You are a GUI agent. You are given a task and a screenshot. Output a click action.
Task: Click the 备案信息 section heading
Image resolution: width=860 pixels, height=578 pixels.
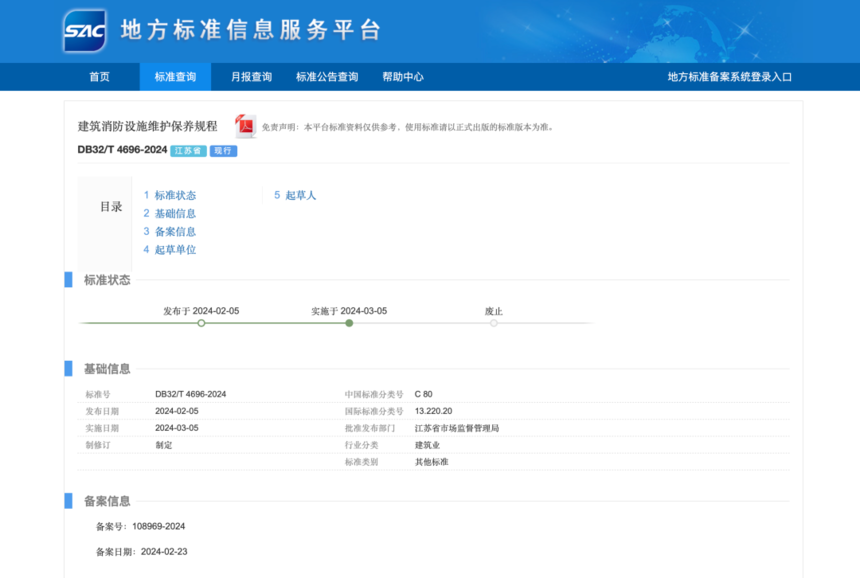click(x=107, y=501)
